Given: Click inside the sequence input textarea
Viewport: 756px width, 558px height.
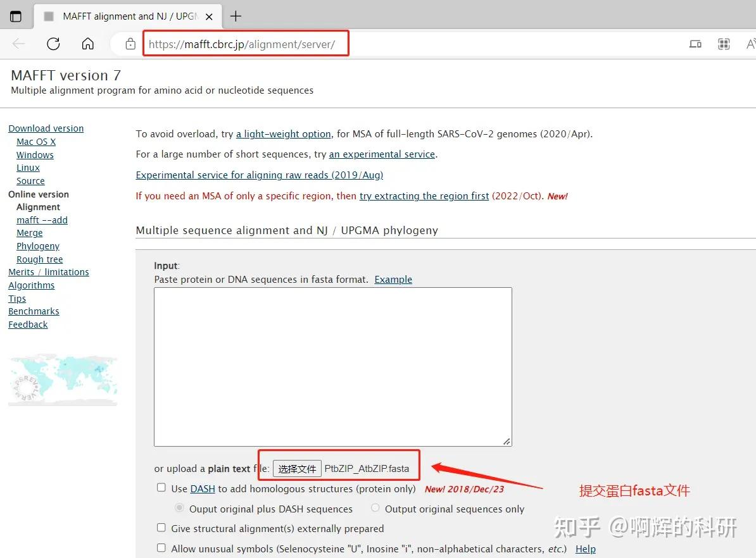Looking at the screenshot, I should point(332,366).
